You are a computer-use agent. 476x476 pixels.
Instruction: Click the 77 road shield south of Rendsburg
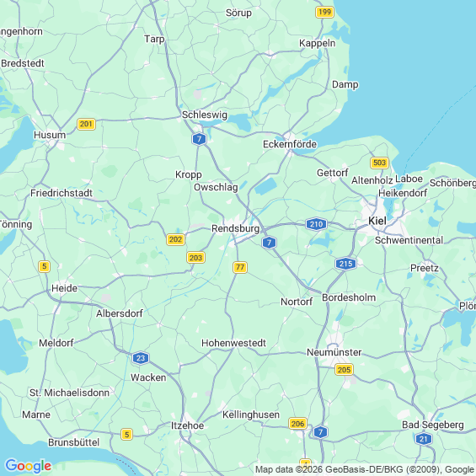click(240, 267)
